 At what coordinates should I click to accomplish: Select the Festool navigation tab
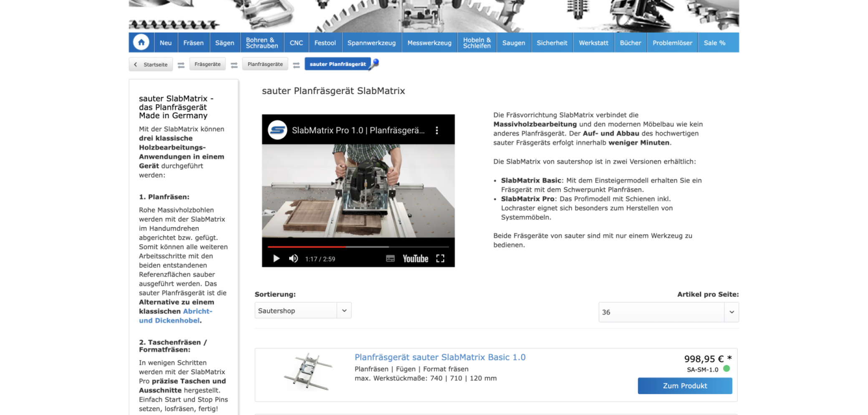pos(325,43)
